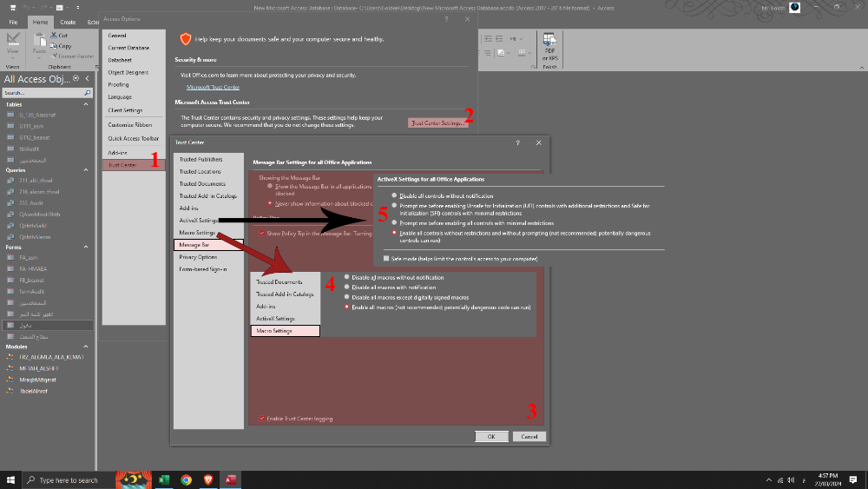
Task: Toggle Show Policy Tip checkbox
Action: point(262,233)
